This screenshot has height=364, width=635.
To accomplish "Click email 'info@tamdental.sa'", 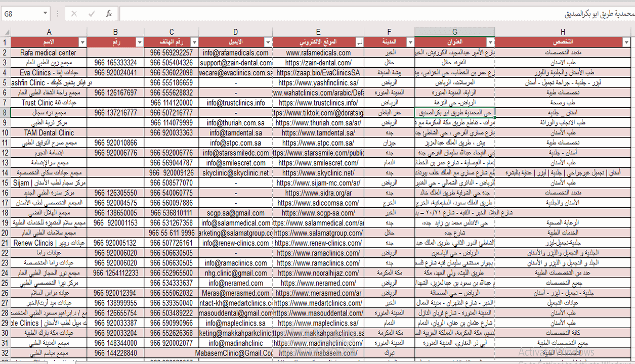I will [x=236, y=133].
